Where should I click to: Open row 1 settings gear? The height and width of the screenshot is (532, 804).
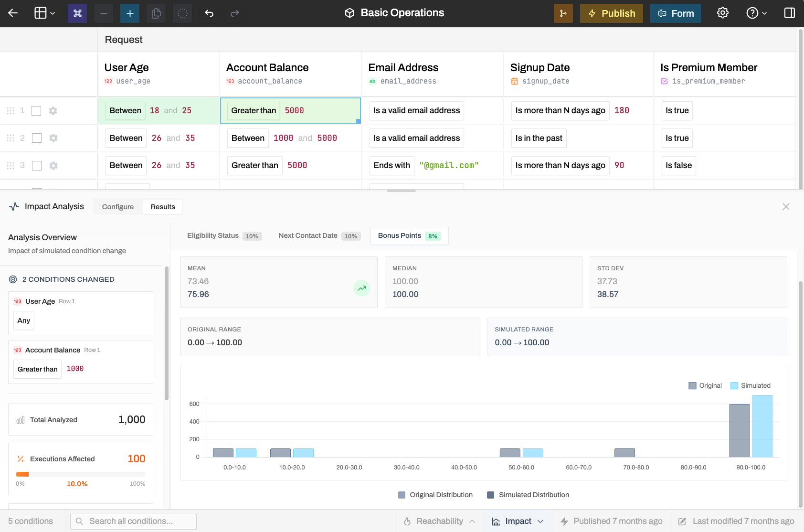[53, 111]
